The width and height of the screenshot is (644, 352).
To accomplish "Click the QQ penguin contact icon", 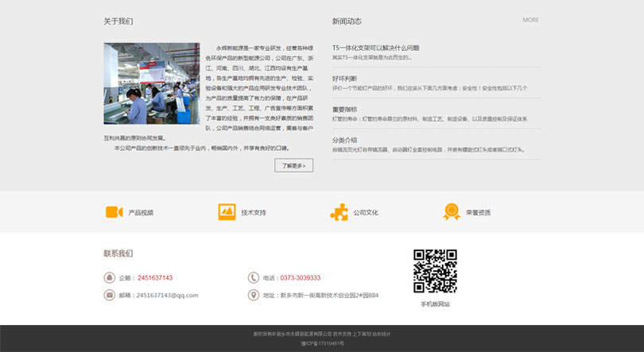I will 109,278.
